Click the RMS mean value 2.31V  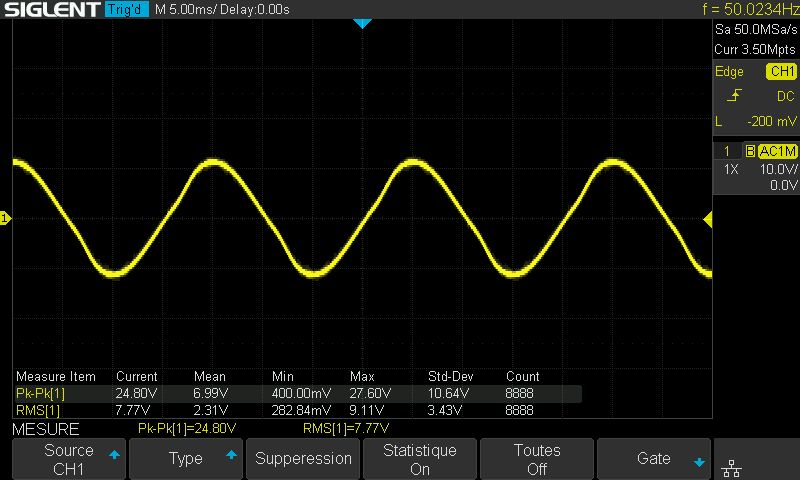[x=210, y=410]
